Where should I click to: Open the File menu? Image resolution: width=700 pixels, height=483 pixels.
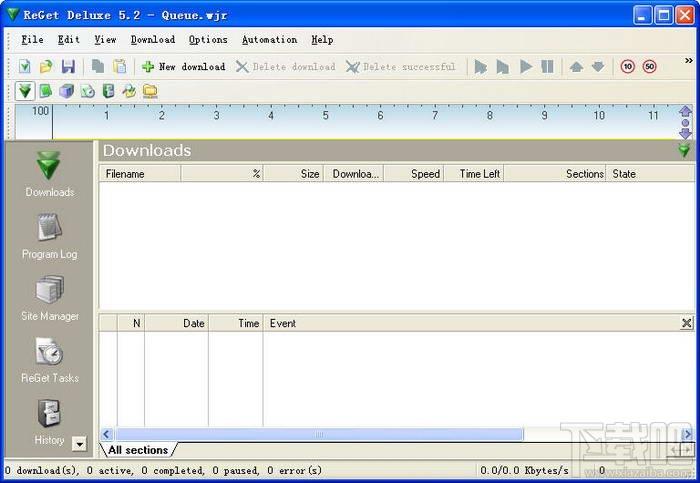(33, 40)
